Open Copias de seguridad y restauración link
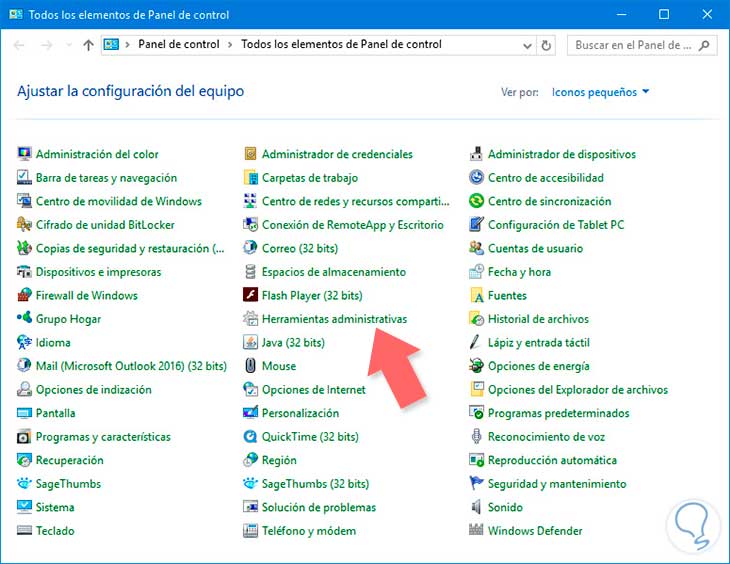 pos(130,249)
